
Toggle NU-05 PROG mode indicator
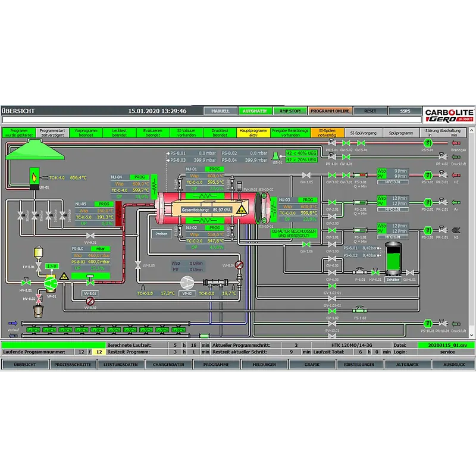tap(104, 204)
